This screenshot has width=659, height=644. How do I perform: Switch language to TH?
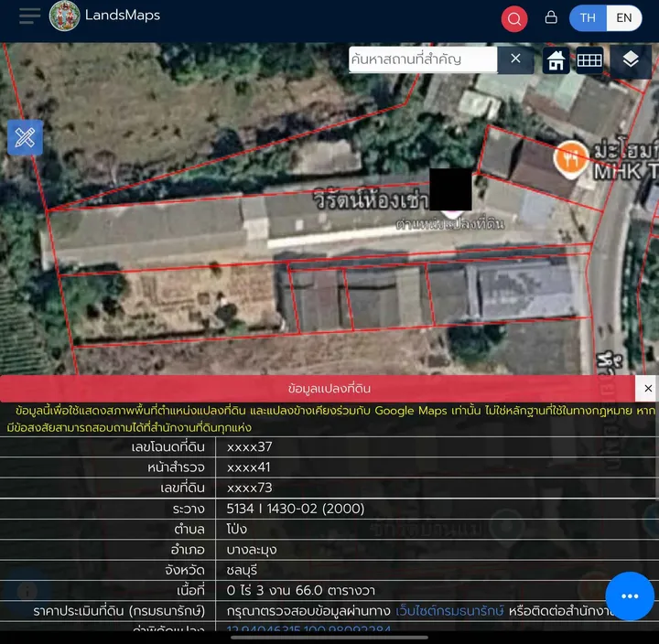click(x=588, y=18)
